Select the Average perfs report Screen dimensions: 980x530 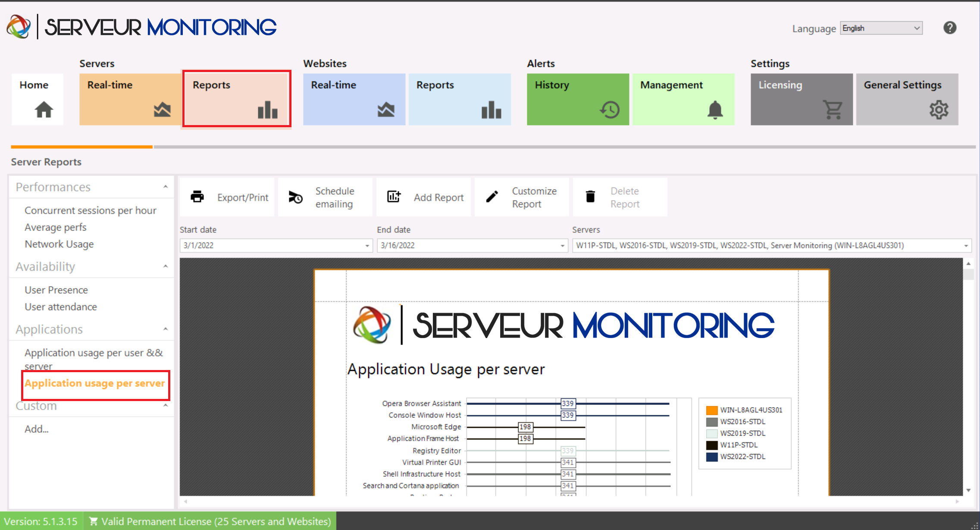click(56, 227)
